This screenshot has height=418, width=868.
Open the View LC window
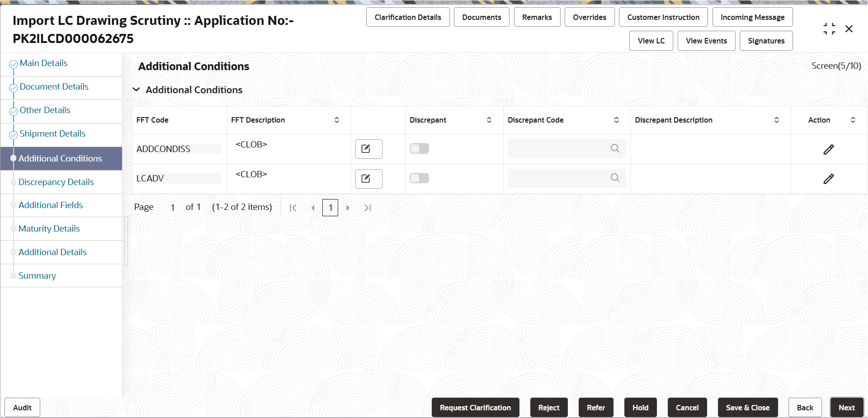tap(651, 40)
